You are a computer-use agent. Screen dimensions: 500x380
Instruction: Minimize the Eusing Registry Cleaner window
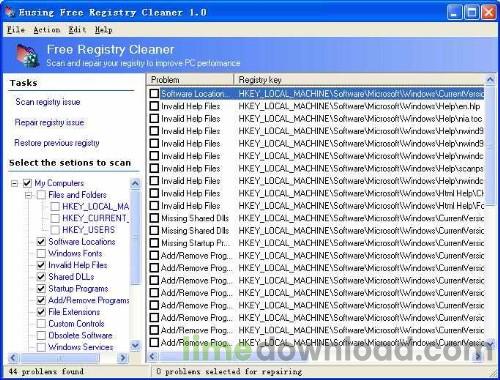pos(454,12)
